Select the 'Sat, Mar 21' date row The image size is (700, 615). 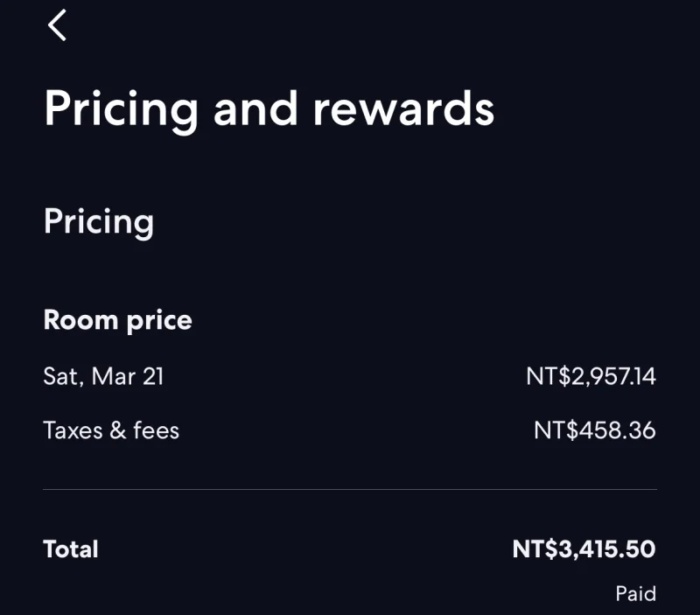103,377
